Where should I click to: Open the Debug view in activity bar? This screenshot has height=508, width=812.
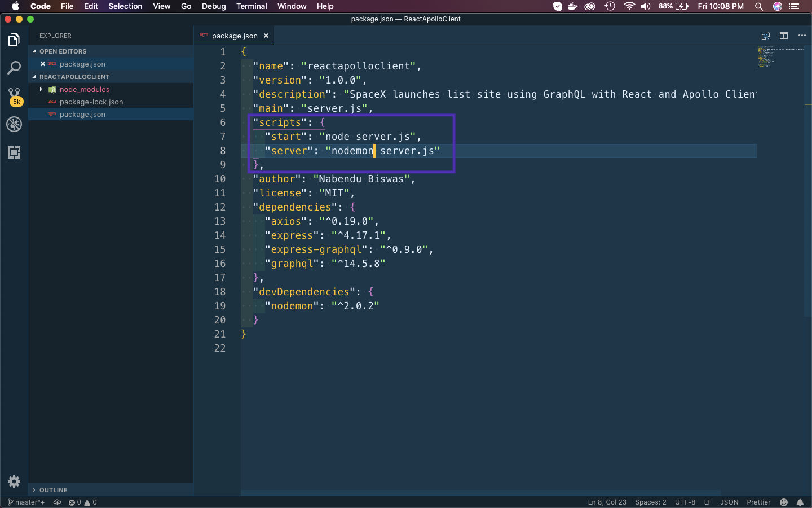[x=14, y=124]
